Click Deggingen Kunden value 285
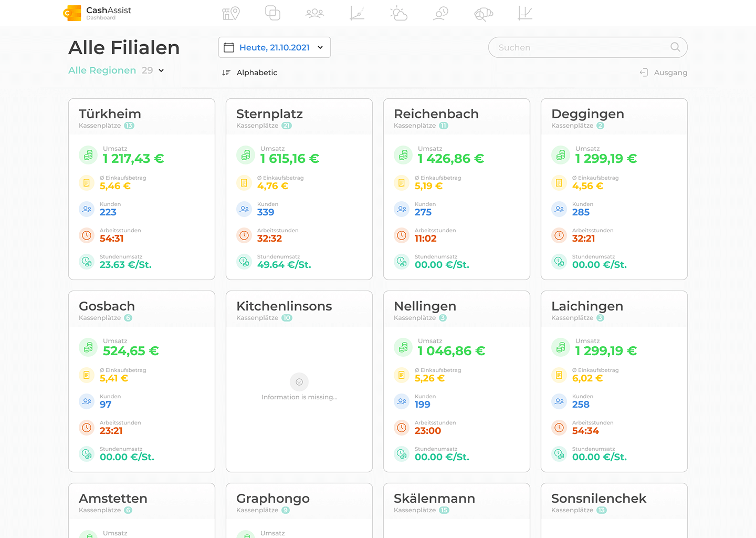This screenshot has width=756, height=538. (581, 212)
